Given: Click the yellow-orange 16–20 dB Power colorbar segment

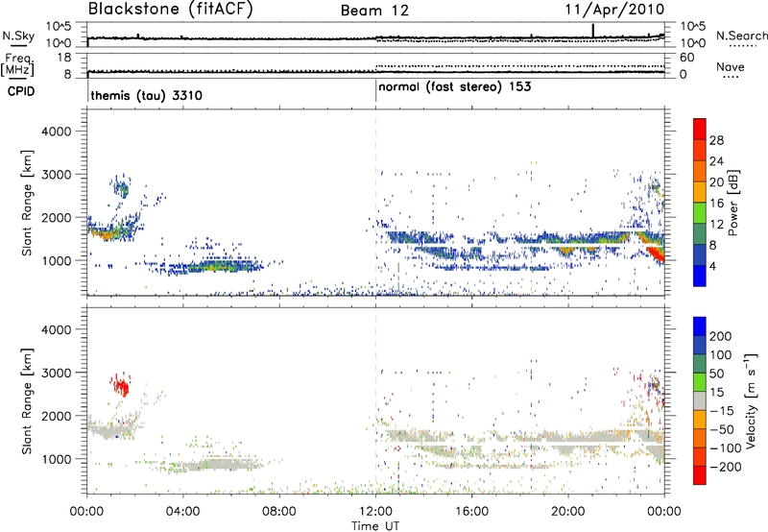Looking at the screenshot, I should [x=700, y=192].
